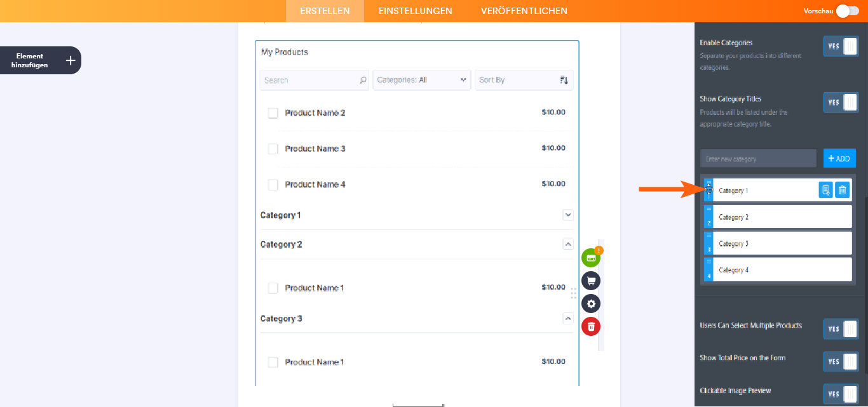Screen dimensions: 868x407
Task: Click the + ADD category button
Action: (x=839, y=158)
